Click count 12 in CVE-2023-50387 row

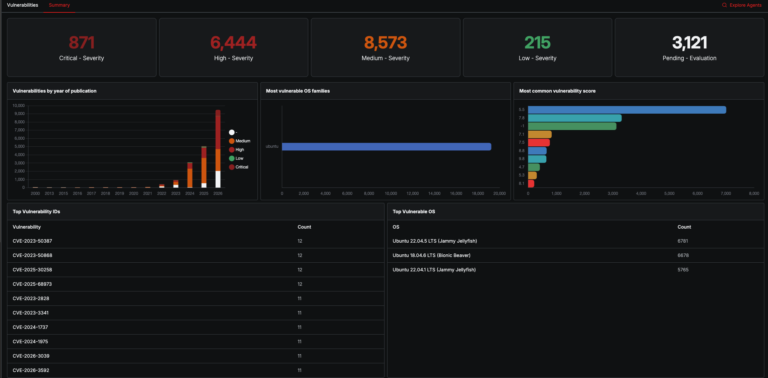click(300, 241)
